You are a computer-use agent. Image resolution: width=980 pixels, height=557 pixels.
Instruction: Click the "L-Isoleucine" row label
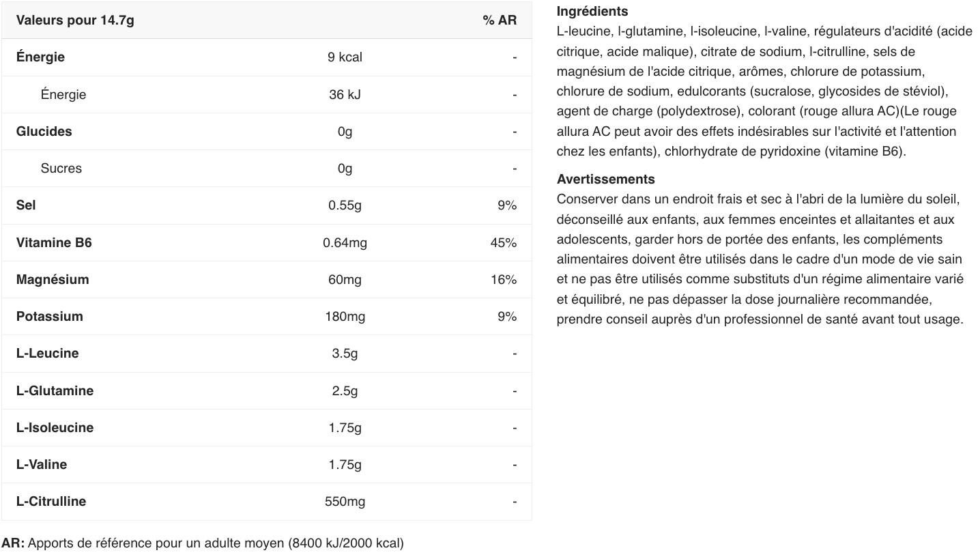click(55, 427)
